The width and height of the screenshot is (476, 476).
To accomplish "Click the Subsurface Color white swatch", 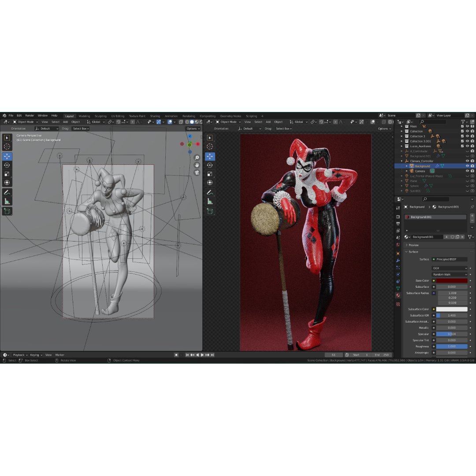I will coord(452,309).
